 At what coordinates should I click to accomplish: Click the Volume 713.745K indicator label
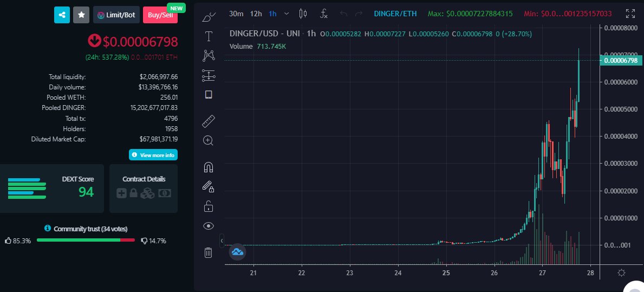(257, 47)
